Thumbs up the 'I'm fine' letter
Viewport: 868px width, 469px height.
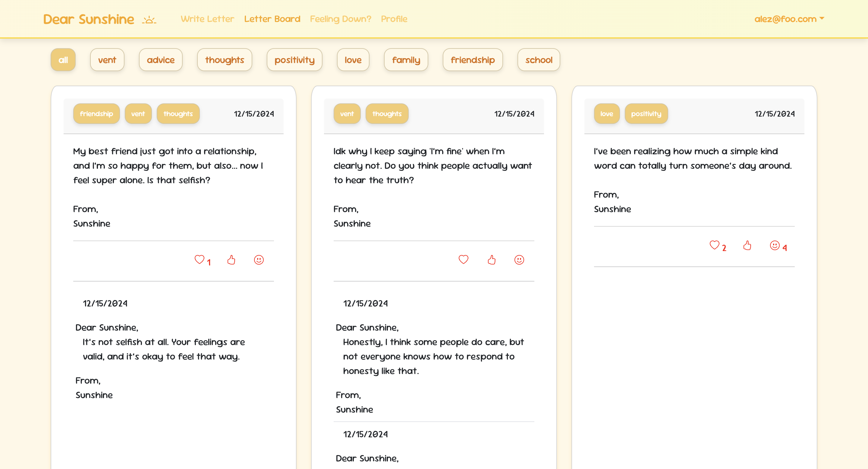pyautogui.click(x=492, y=260)
